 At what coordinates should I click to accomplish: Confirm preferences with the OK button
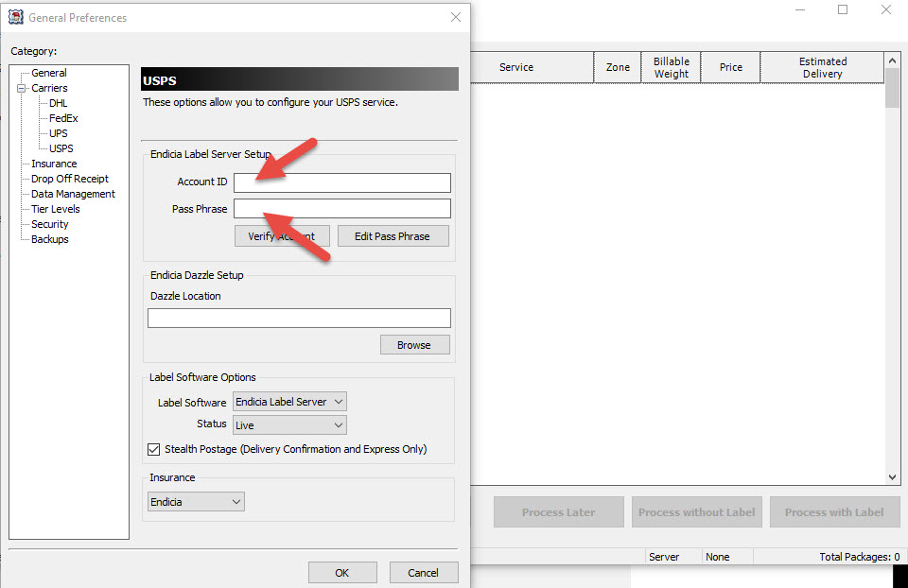coord(342,572)
